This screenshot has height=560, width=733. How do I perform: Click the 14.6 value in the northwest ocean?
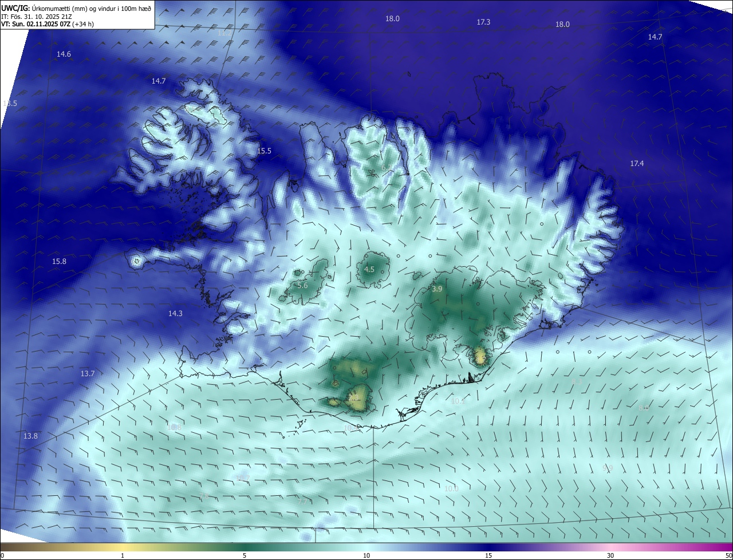point(64,54)
